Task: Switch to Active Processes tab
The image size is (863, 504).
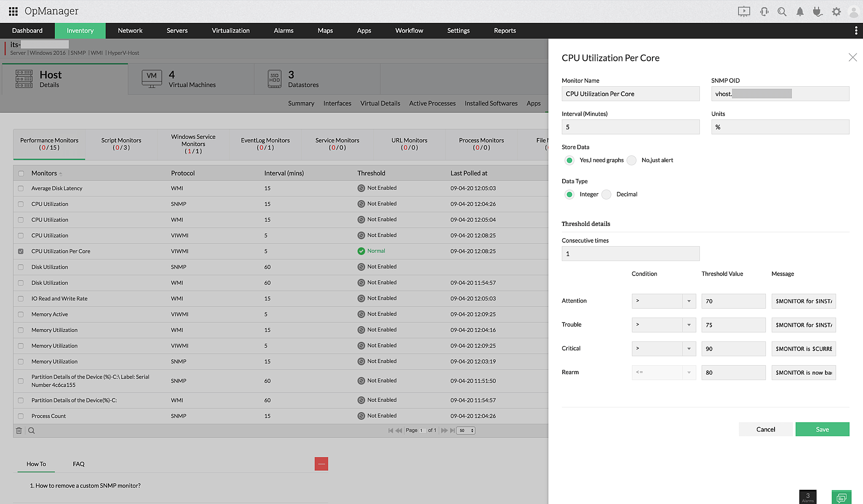Action: click(432, 103)
